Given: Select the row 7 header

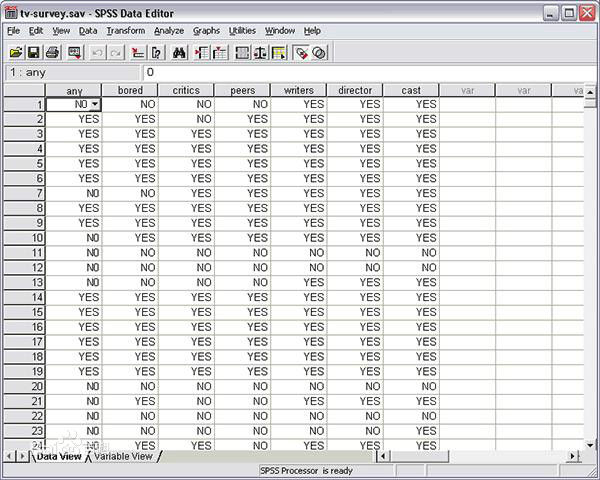Looking at the screenshot, I should 24,193.
